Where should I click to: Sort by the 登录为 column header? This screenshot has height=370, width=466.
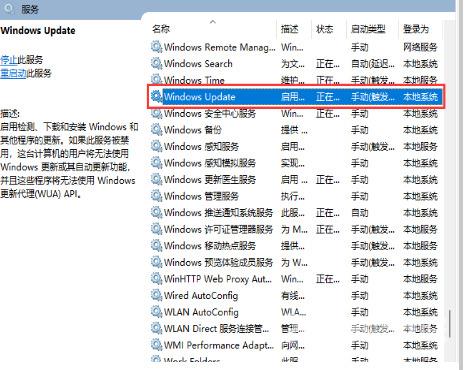416,29
